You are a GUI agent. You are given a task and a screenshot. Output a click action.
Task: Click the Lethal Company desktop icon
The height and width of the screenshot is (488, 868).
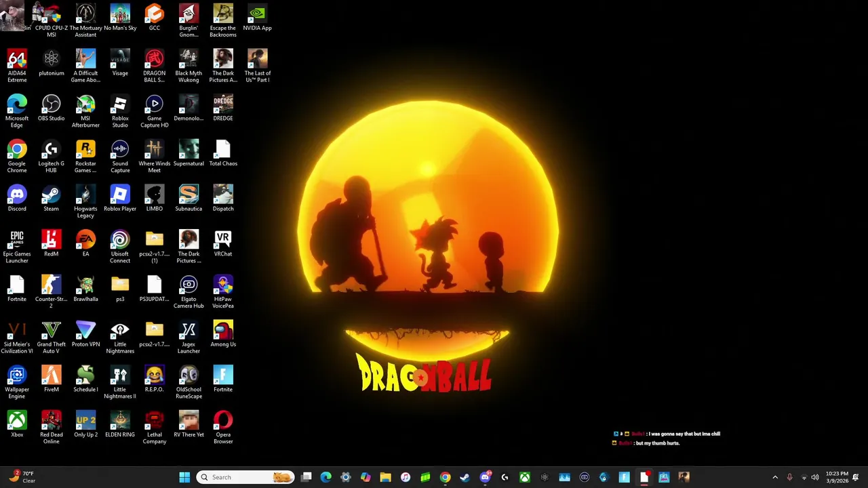click(x=154, y=428)
